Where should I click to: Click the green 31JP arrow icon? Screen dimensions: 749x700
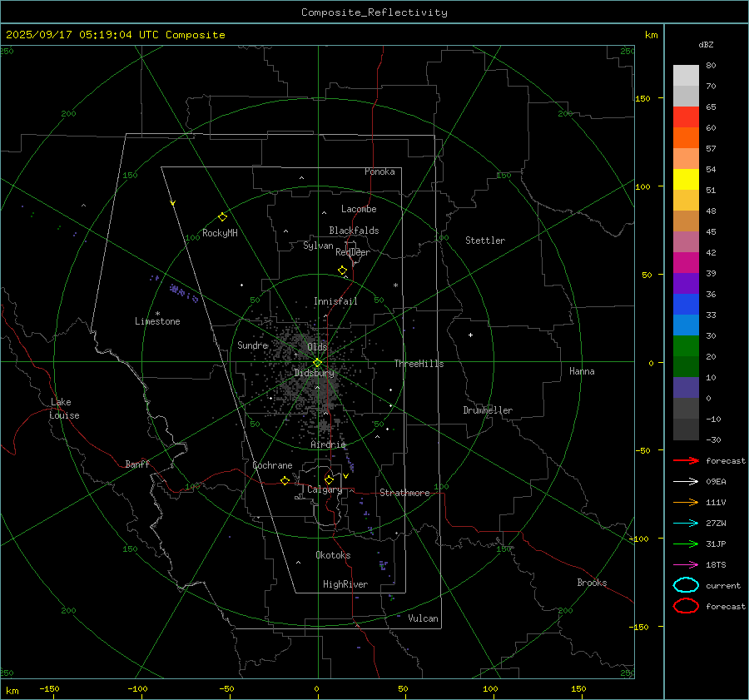686,544
